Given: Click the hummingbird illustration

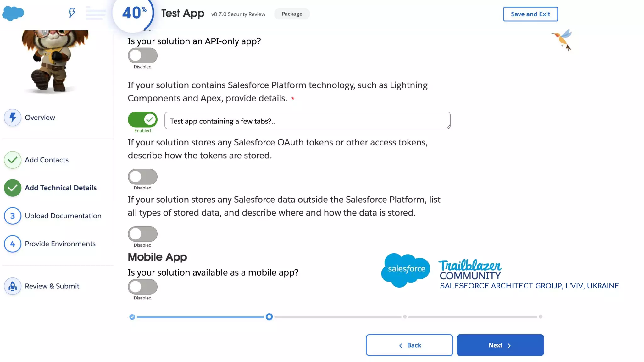Looking at the screenshot, I should [x=563, y=39].
